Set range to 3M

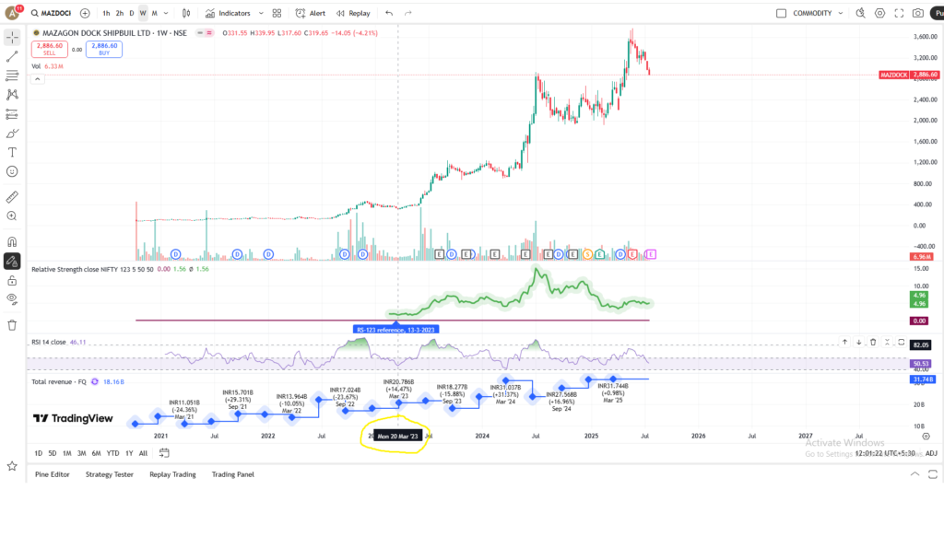coord(81,453)
